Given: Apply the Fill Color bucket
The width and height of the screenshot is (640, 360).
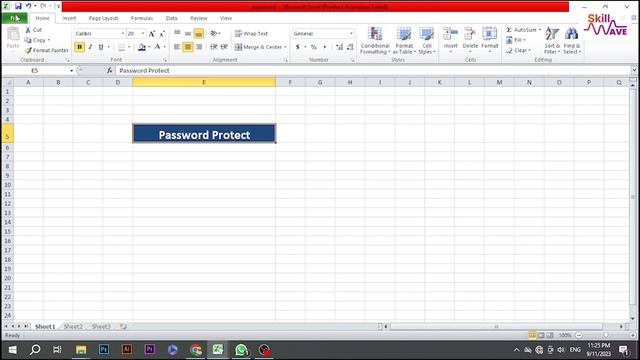Looking at the screenshot, I should click(142, 47).
